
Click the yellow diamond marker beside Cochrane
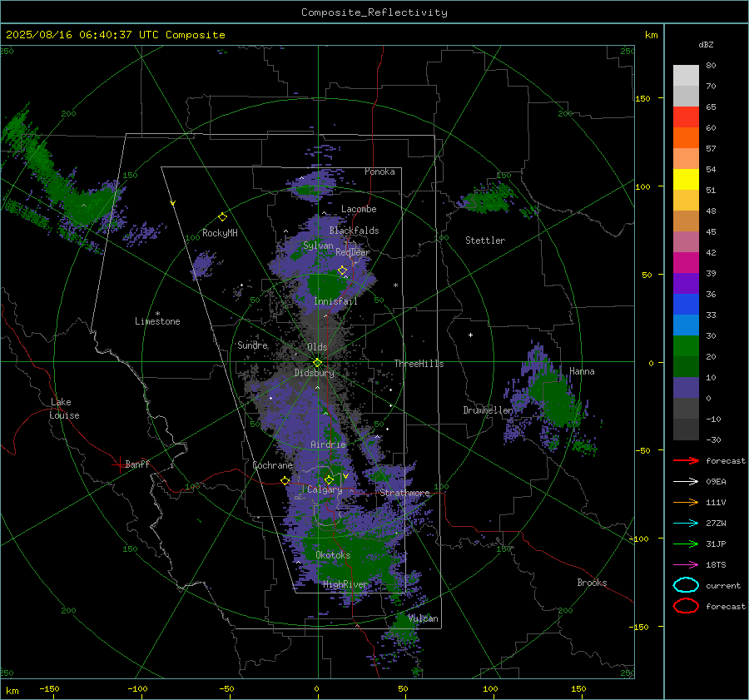coord(285,481)
